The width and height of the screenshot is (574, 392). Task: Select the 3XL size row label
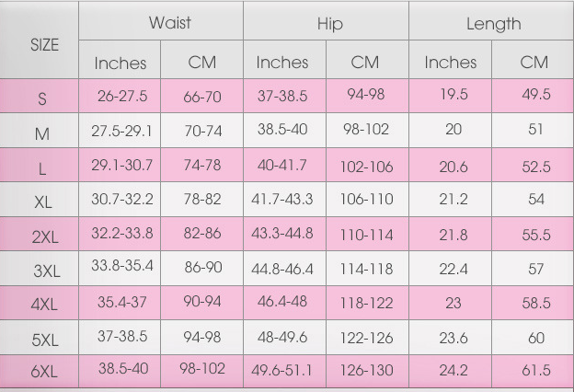[x=46, y=271]
